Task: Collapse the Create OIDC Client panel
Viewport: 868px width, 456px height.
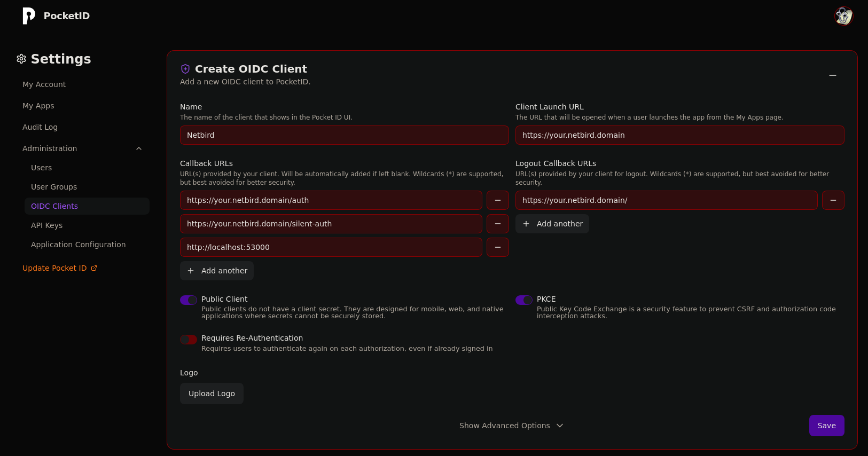Action: [832, 75]
